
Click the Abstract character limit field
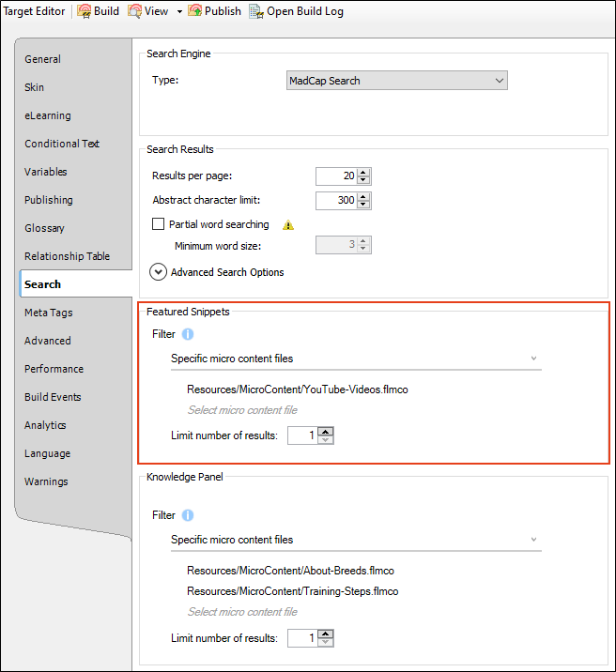point(336,201)
